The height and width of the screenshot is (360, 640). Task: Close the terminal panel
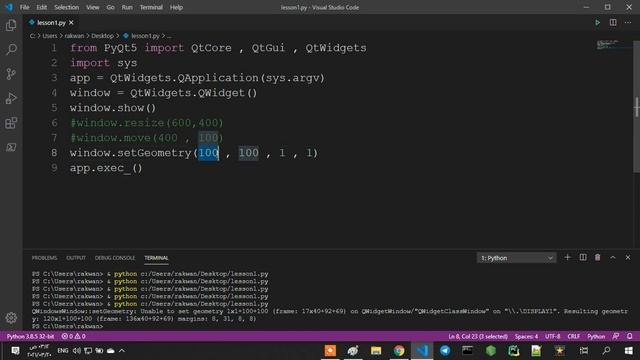(628, 258)
